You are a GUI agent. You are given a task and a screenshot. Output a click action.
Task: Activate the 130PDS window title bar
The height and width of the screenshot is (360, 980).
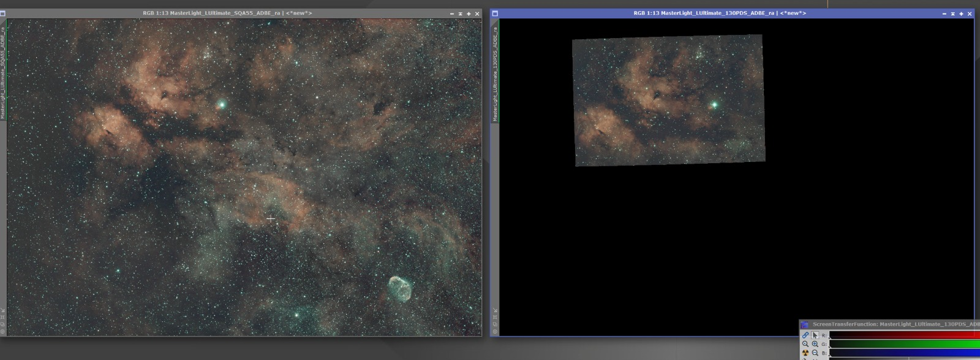[720, 13]
